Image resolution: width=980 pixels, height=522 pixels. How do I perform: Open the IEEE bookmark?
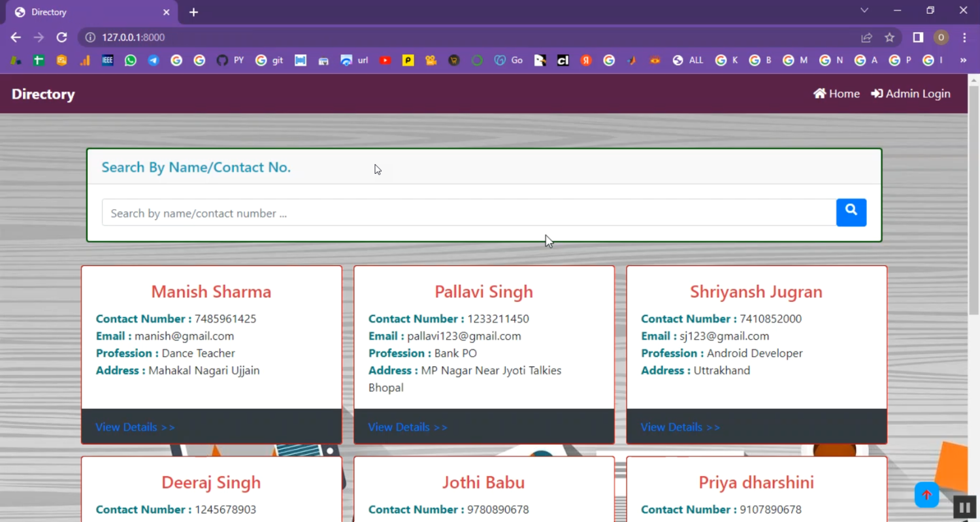(x=108, y=60)
